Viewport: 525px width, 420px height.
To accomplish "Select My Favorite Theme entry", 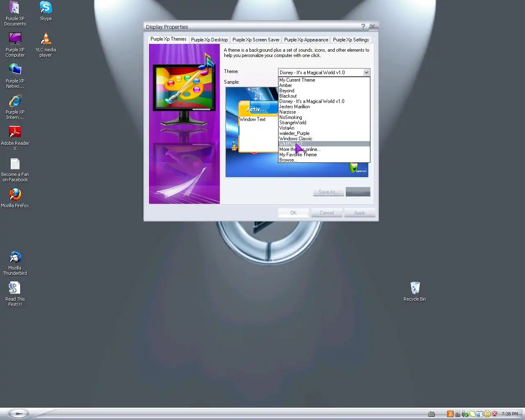I will (x=324, y=155).
